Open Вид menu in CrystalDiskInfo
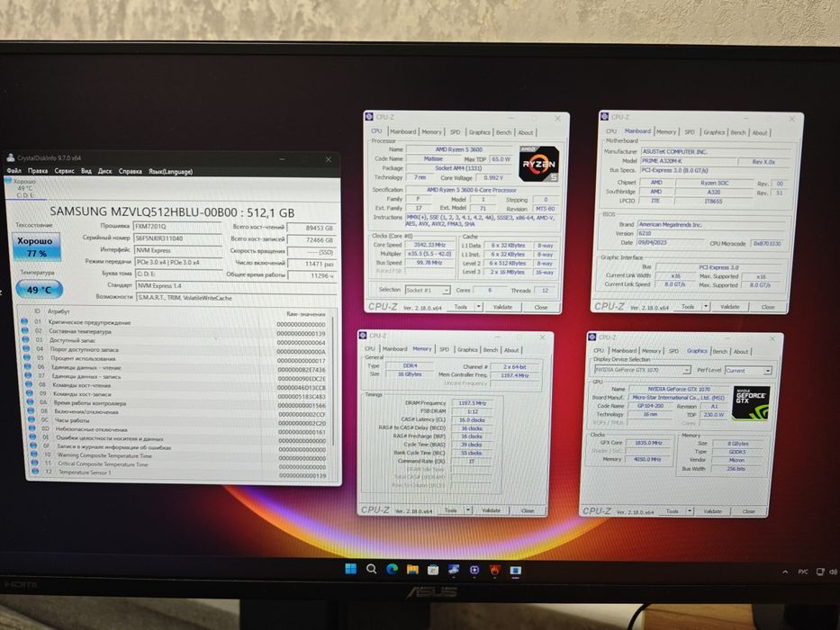Viewport: 840px width, 630px height. pos(86,171)
